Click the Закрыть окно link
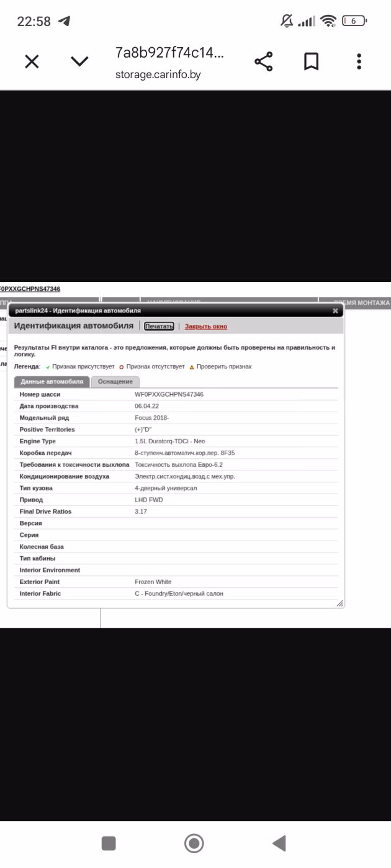This screenshot has height=868, width=391. click(206, 326)
